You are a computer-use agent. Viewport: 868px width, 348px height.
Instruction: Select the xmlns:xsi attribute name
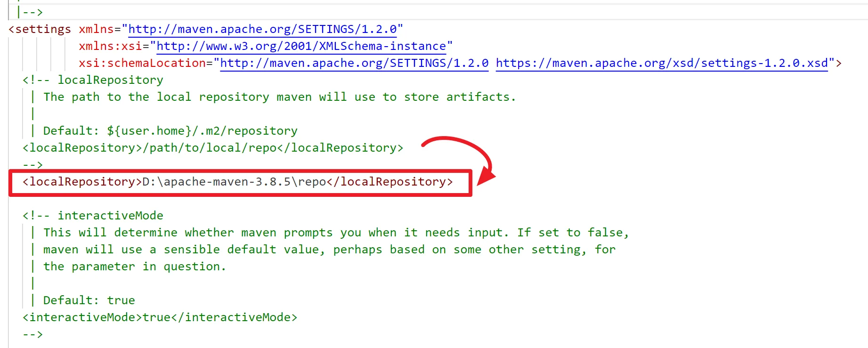point(110,46)
